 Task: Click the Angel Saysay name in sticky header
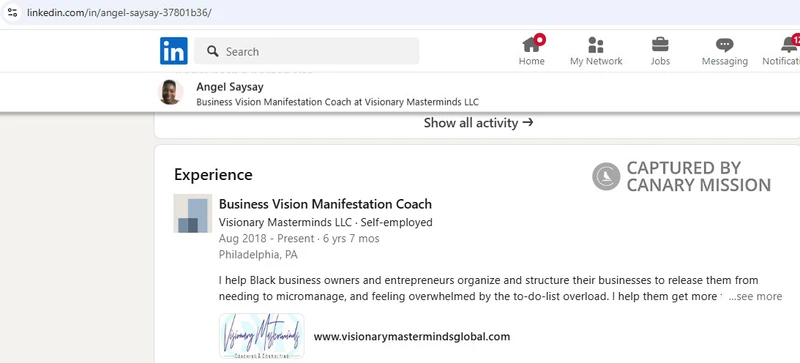(x=230, y=87)
